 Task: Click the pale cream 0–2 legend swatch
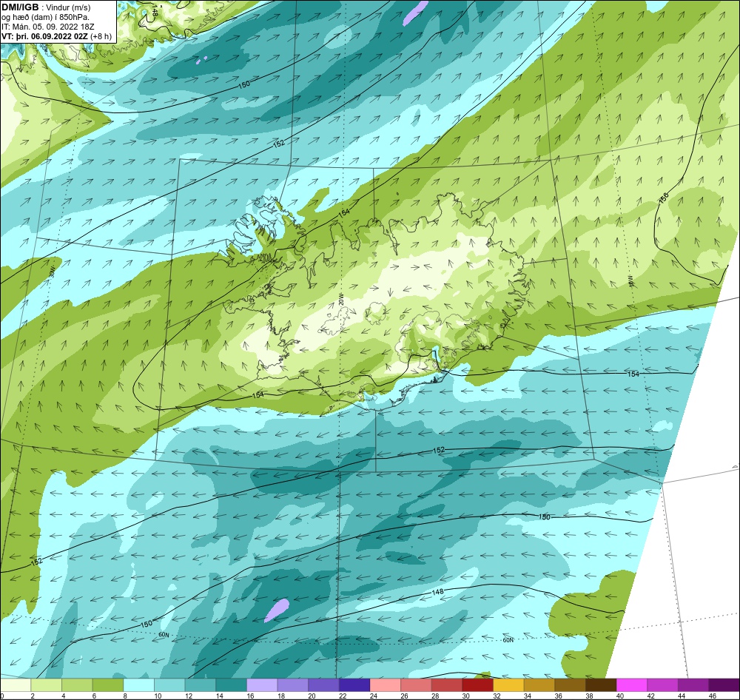pyautogui.click(x=16, y=685)
